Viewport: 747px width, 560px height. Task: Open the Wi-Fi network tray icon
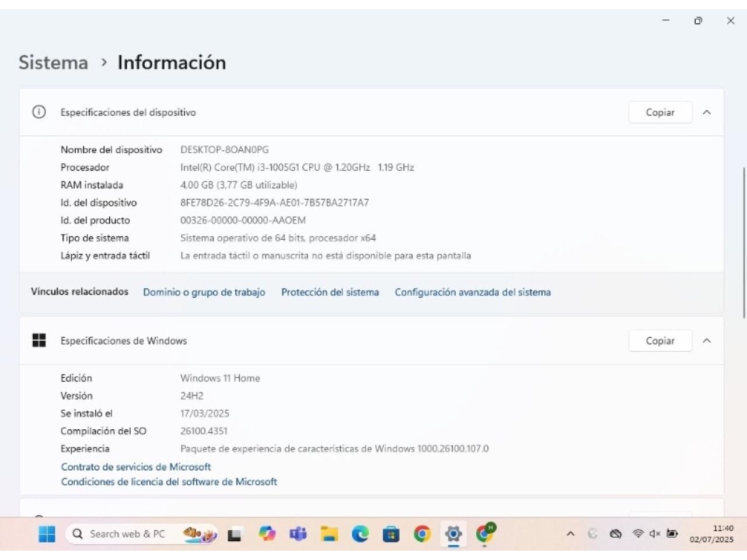tap(638, 534)
